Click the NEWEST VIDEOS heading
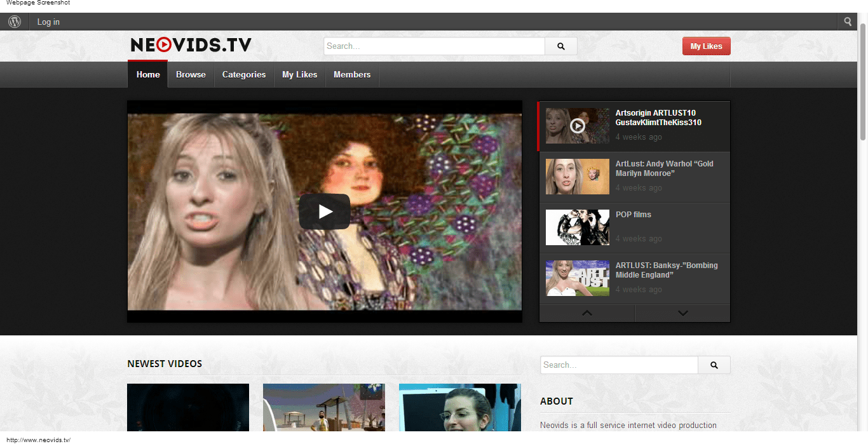The image size is (868, 444). pyautogui.click(x=165, y=364)
